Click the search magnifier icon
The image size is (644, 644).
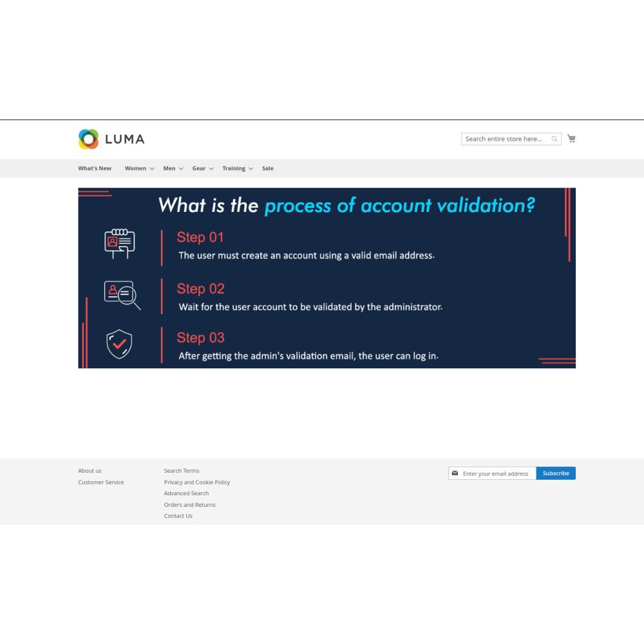click(554, 139)
